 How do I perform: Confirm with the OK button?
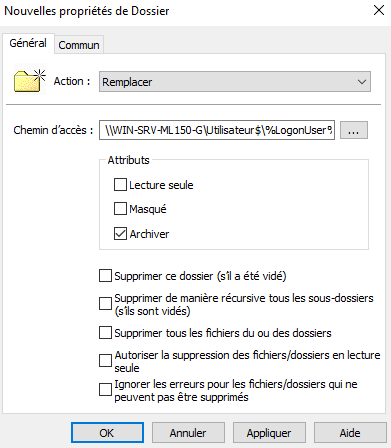pos(107,433)
